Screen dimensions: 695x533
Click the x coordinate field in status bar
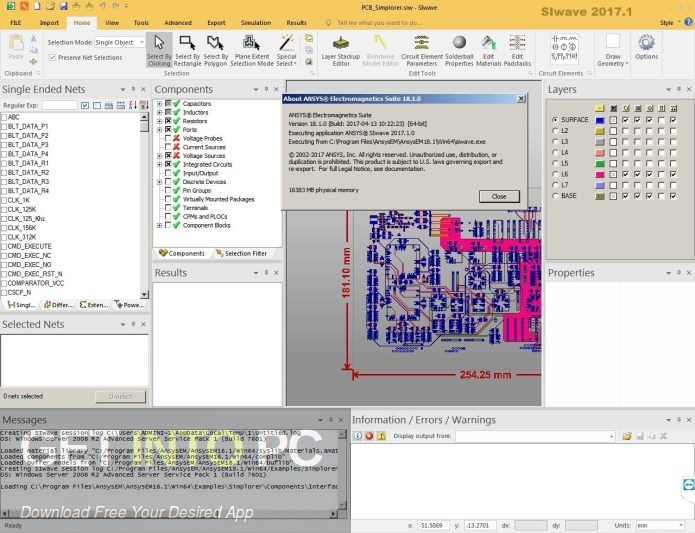pos(433,525)
